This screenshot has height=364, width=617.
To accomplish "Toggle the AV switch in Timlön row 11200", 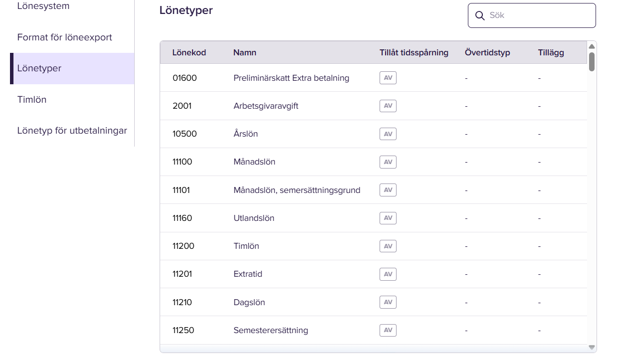I will coord(388,246).
